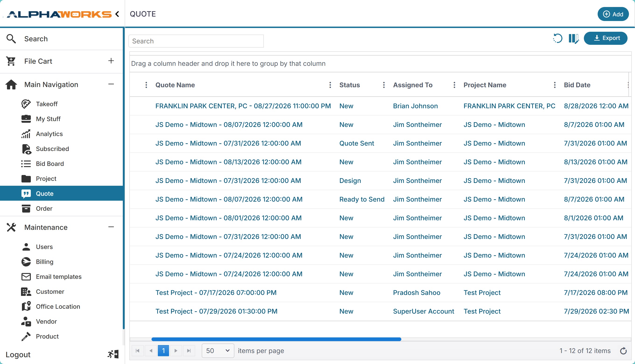Click the Add button
This screenshot has width=635, height=364.
tap(613, 14)
